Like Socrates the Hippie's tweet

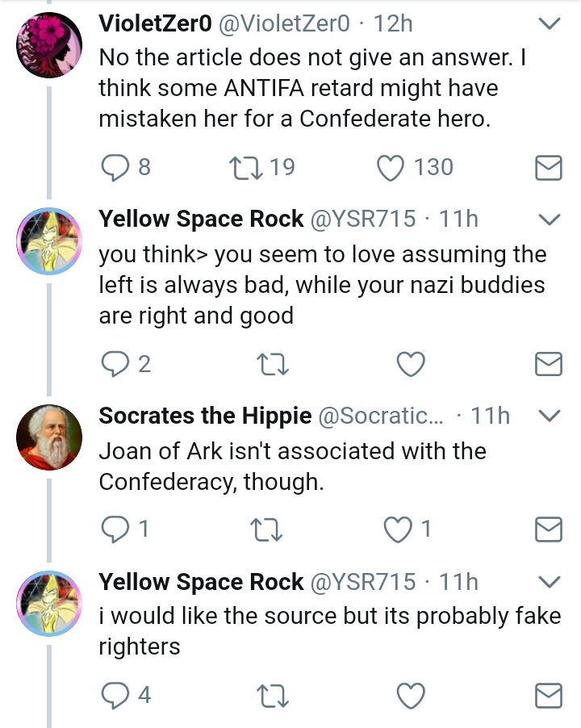coord(398,529)
